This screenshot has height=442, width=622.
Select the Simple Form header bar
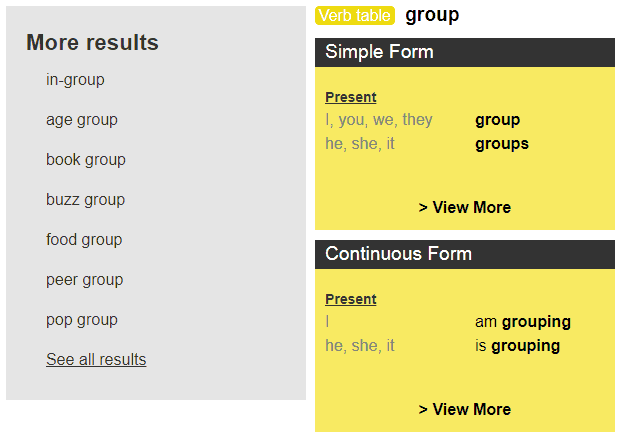click(x=464, y=52)
